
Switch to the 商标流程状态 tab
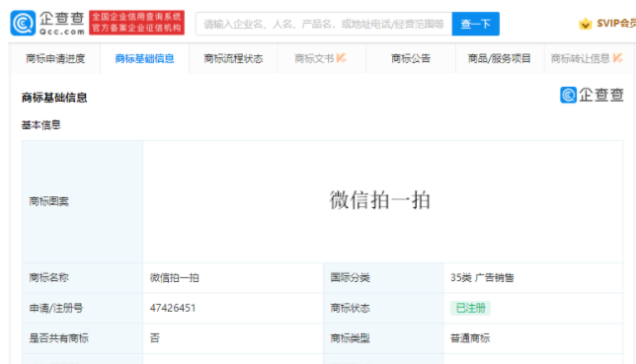[x=233, y=59]
